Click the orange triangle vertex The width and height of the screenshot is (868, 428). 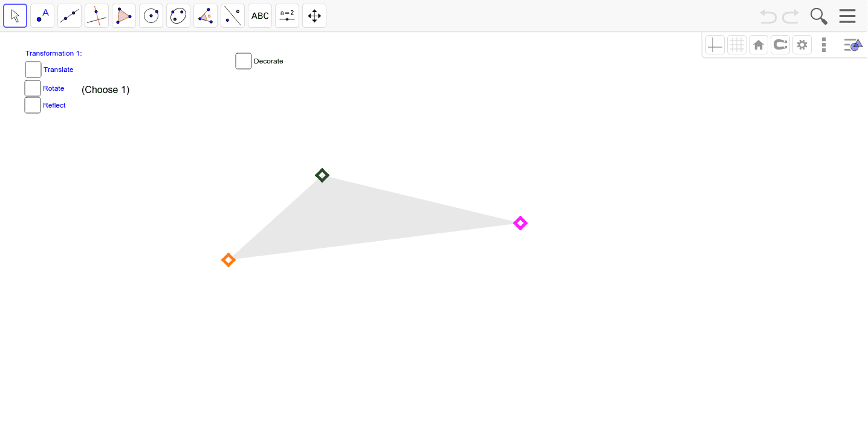228,260
